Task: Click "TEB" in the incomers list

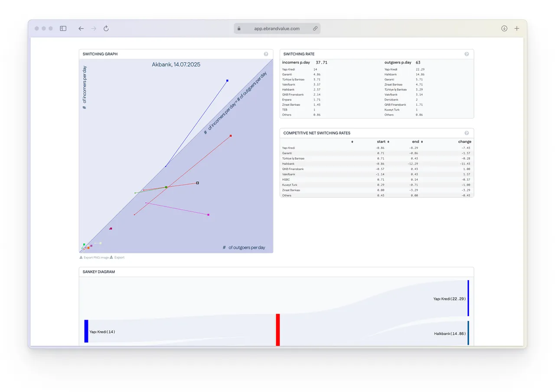Action: click(x=284, y=110)
